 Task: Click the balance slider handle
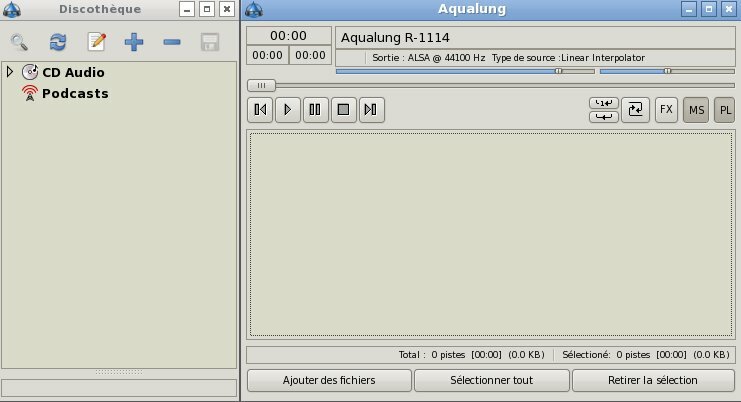point(667,71)
